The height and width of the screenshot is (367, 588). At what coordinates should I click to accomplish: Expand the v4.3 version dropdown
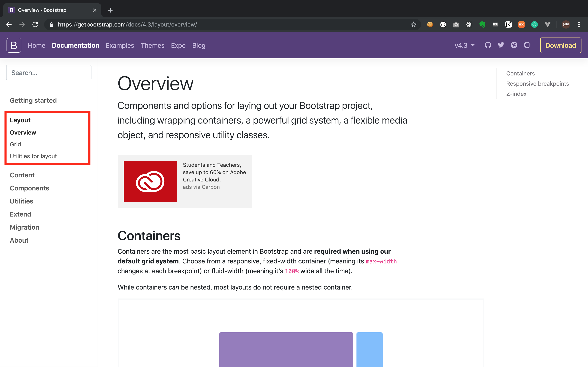click(464, 45)
